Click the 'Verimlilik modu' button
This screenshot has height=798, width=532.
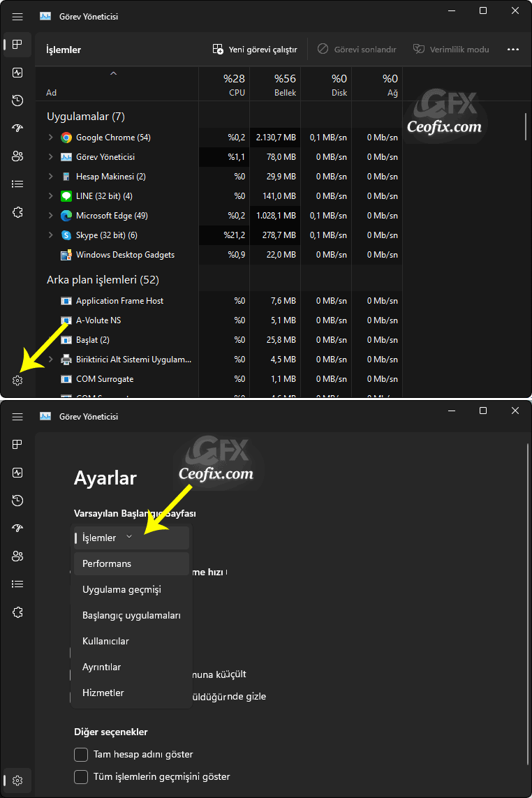click(451, 50)
